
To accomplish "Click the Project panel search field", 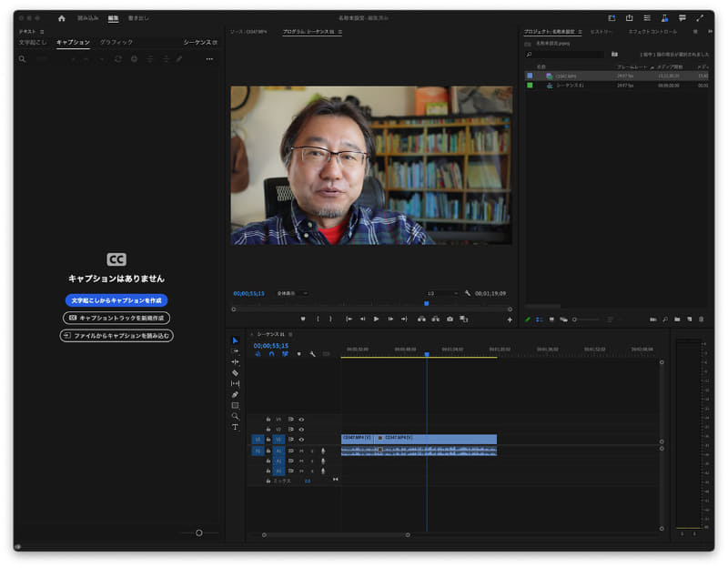I will point(569,55).
